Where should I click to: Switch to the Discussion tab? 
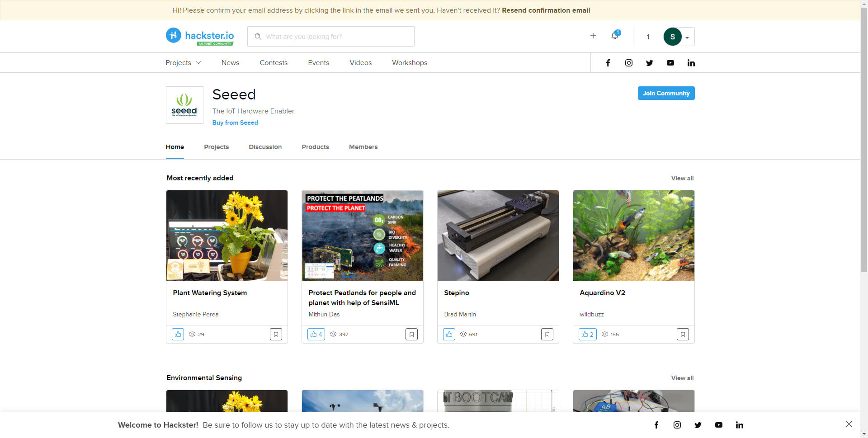(265, 147)
